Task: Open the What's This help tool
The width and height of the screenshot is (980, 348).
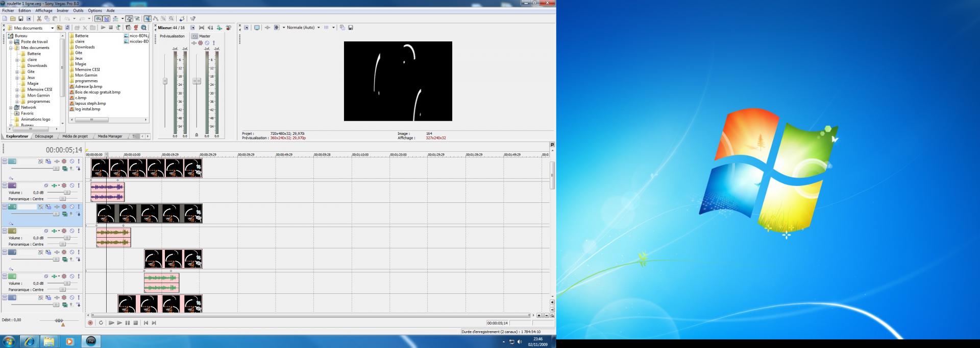Action: 193,18
